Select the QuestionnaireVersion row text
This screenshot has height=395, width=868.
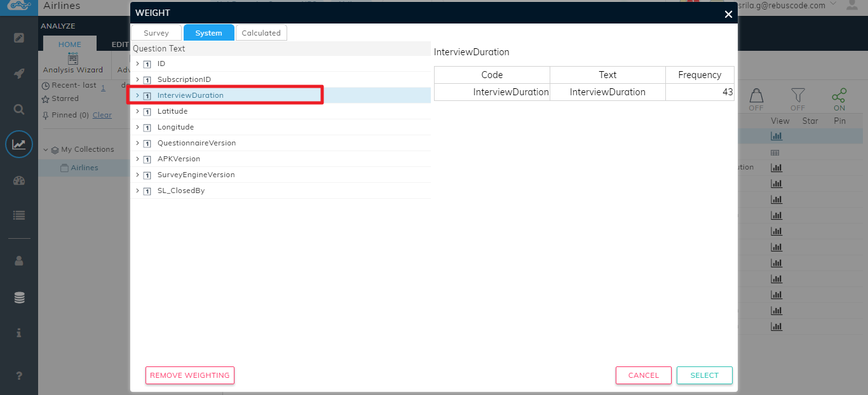tap(196, 143)
